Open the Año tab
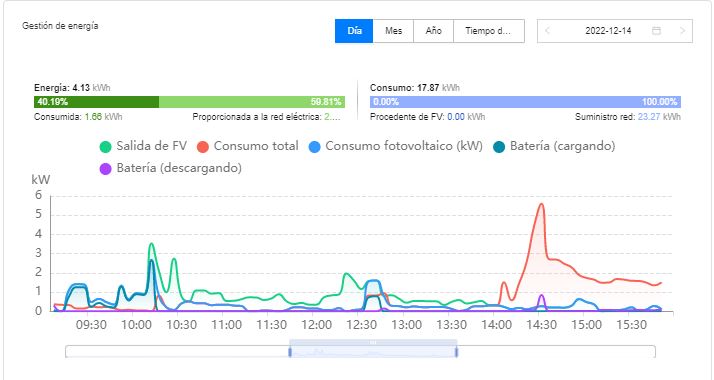Viewport: 714px width, 380px height. tap(434, 31)
